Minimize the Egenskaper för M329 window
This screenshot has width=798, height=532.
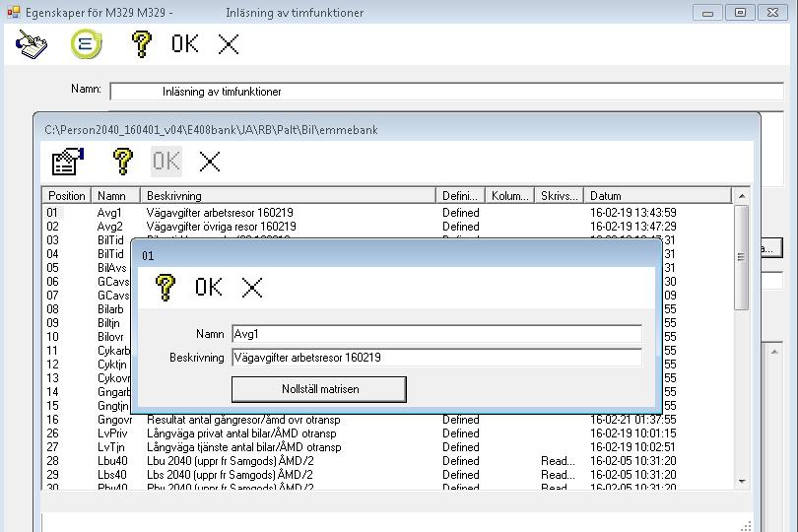pyautogui.click(x=707, y=12)
